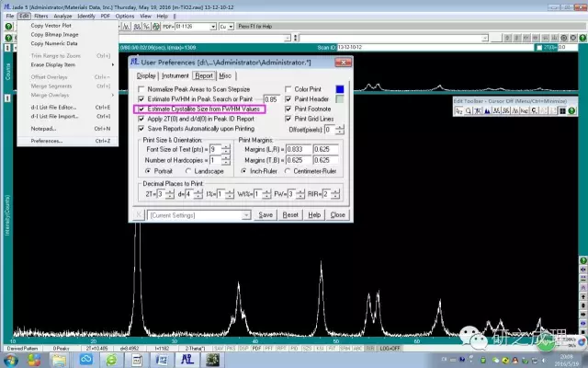The height and width of the screenshot is (368, 588).
Task: Switch to the Misc tab
Action: tap(225, 75)
